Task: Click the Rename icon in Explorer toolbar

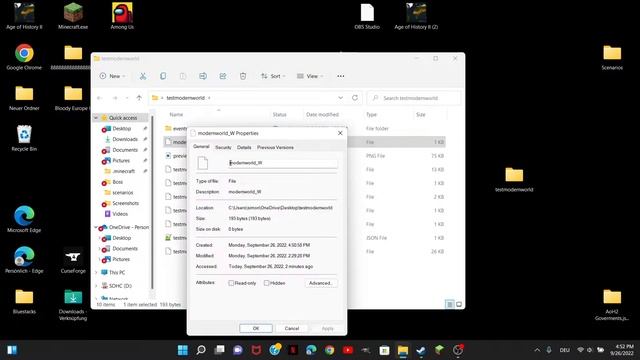Action: [203, 76]
